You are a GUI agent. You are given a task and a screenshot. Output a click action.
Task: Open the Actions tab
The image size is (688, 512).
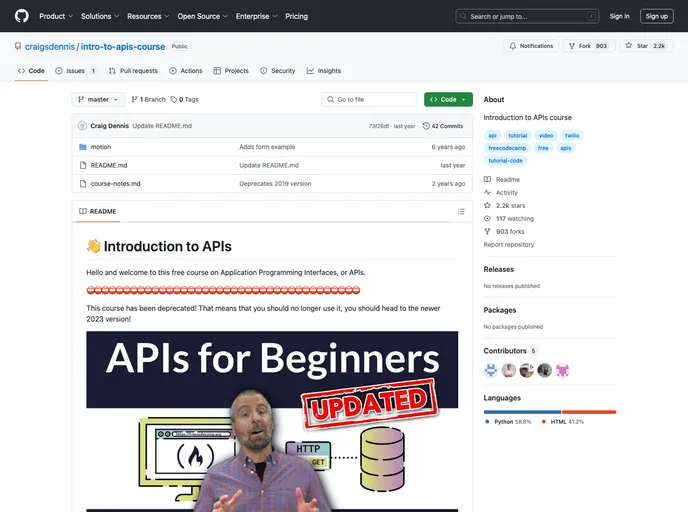tap(186, 71)
